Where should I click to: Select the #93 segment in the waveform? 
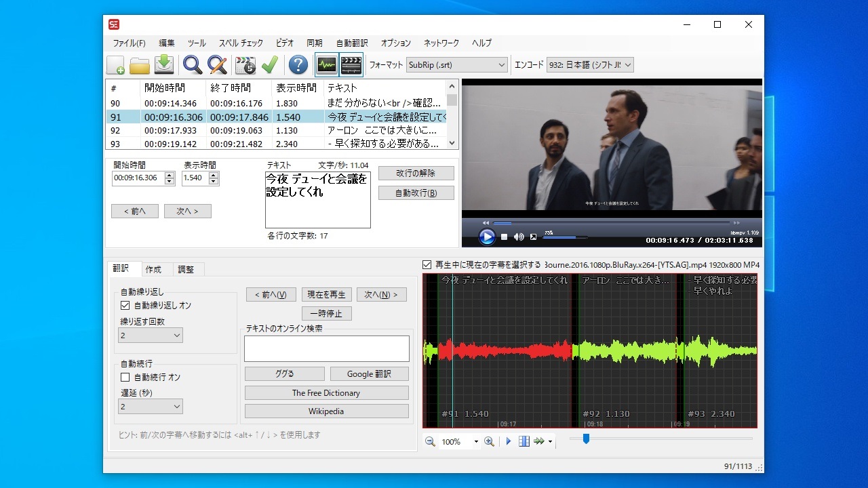[x=720, y=350]
